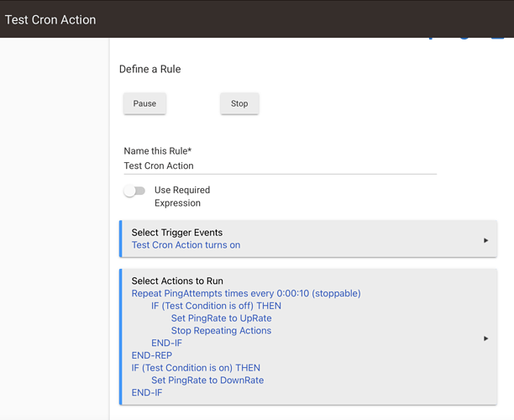The height and width of the screenshot is (420, 514).
Task: Click the Select Actions to Run heading
Action: [x=177, y=281]
